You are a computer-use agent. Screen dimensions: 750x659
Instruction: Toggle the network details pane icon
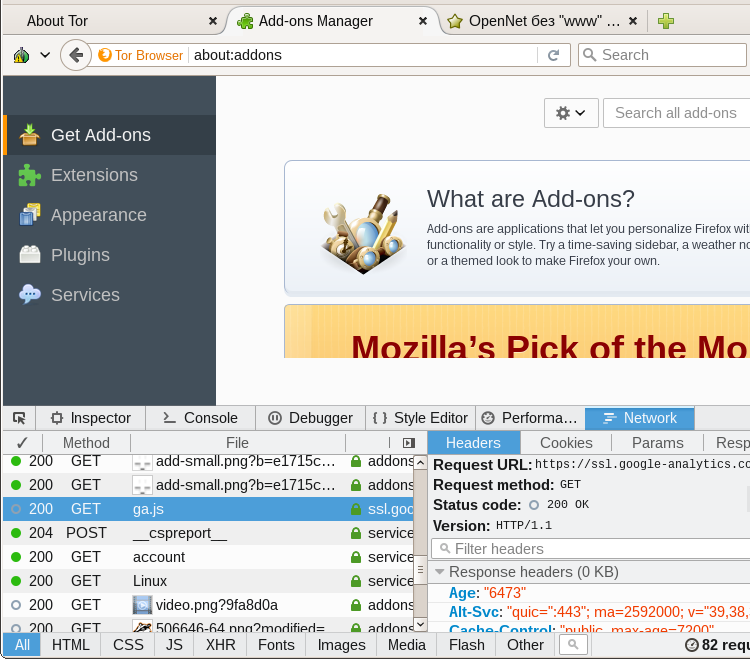[408, 443]
